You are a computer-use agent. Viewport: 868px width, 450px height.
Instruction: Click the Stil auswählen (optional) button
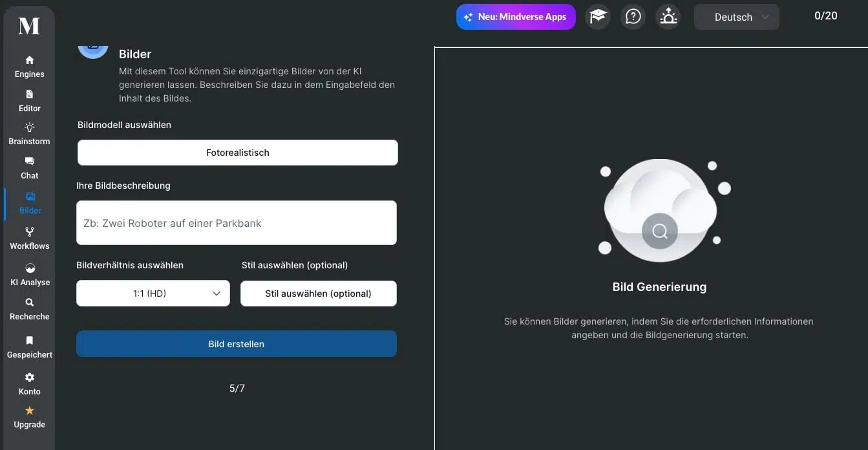coord(318,294)
